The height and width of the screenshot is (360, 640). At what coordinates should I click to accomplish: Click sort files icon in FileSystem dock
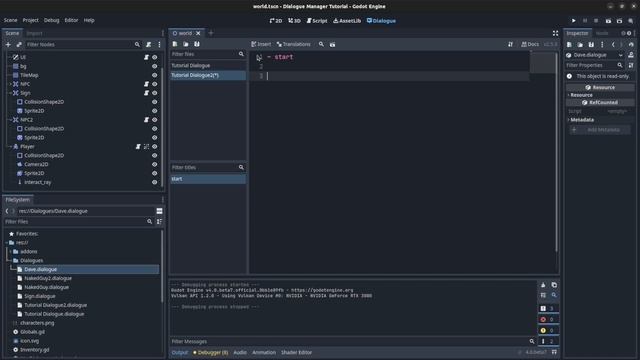[x=159, y=222]
